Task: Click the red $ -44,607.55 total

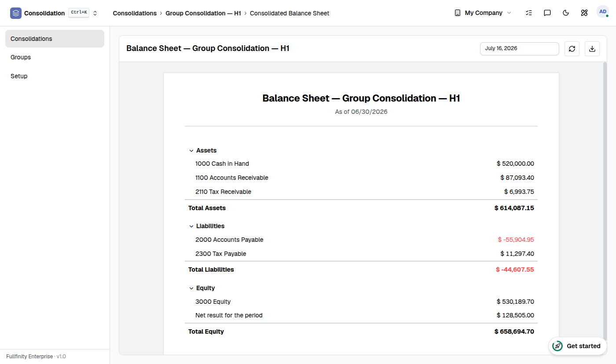Action: coord(515,269)
